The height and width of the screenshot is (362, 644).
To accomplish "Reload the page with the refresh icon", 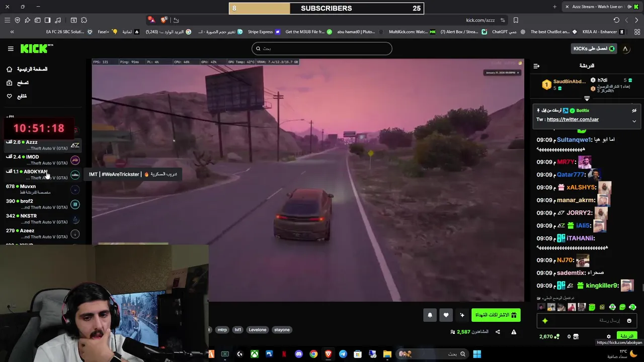I will [616, 20].
